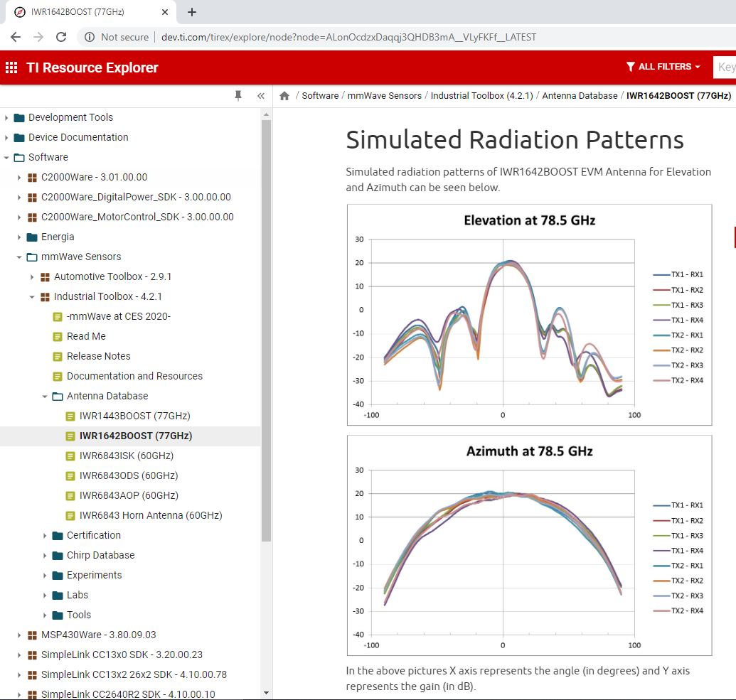Click the Development Tools folder icon

tap(19, 117)
